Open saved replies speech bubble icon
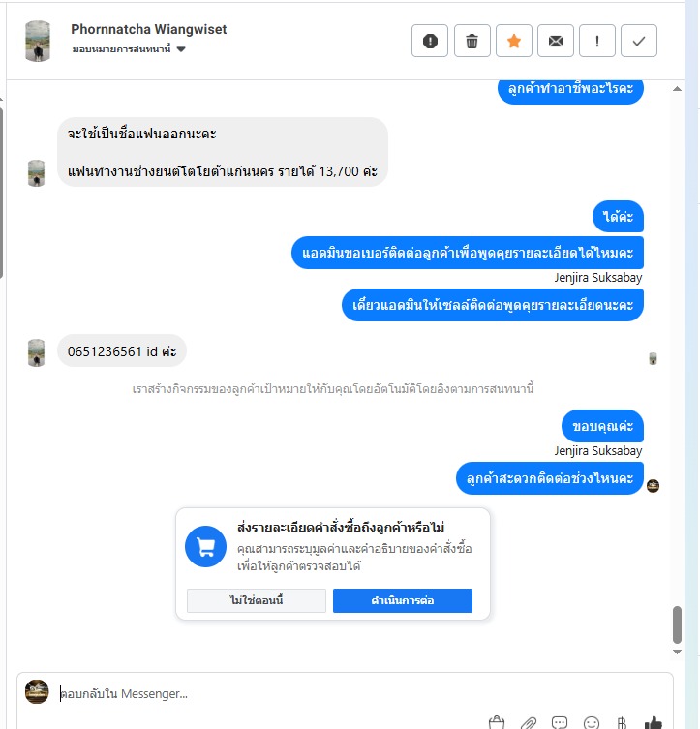The image size is (700, 729). (560, 723)
